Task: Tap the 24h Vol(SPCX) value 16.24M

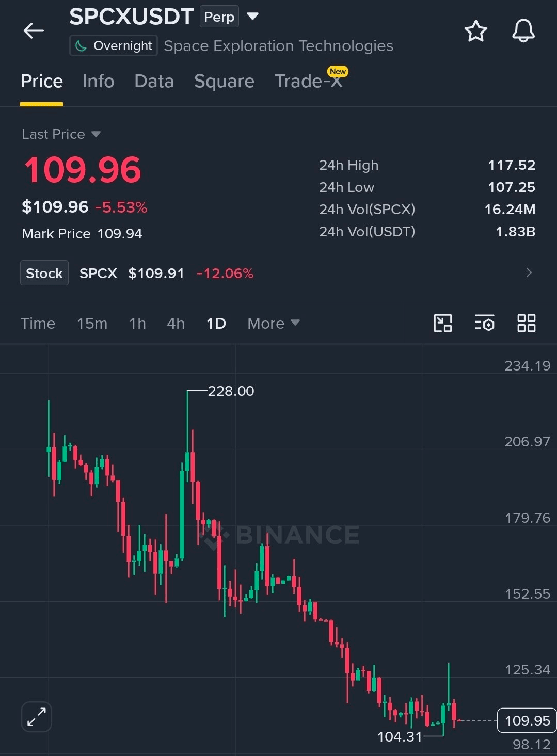Action: tap(510, 210)
